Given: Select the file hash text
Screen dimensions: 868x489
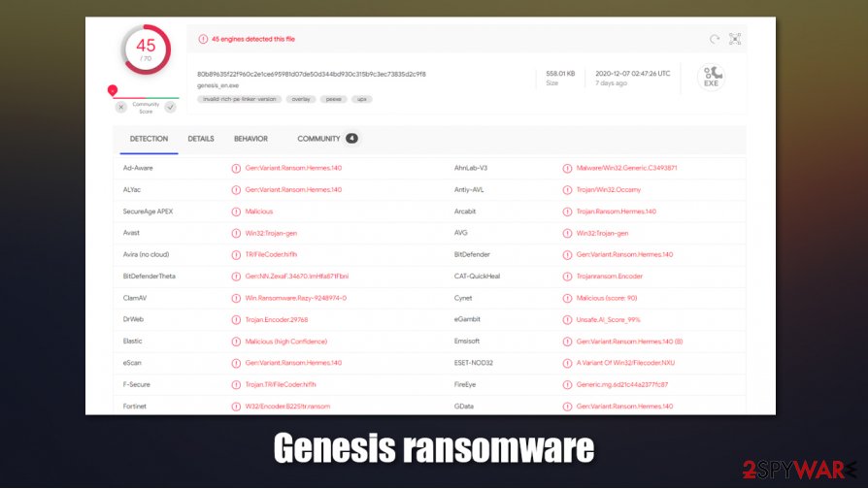Looking at the screenshot, I should pyautogui.click(x=312, y=74).
